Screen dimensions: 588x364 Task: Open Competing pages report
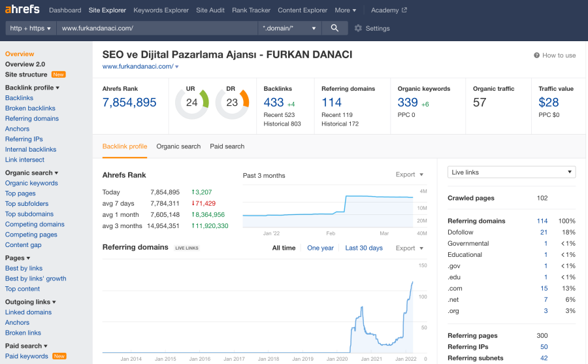[x=31, y=235]
